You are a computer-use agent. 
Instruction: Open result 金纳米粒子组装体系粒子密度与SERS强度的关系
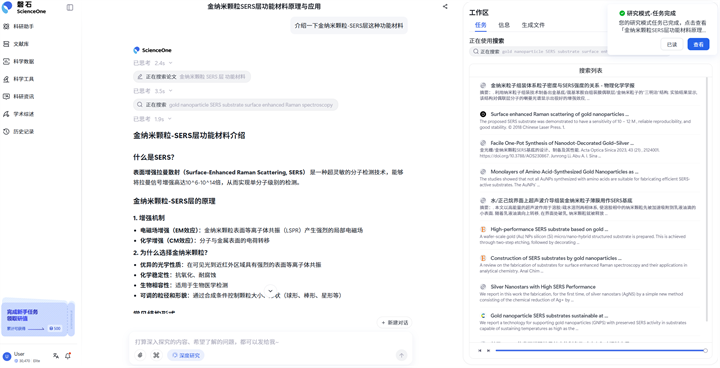pyautogui.click(x=562, y=85)
